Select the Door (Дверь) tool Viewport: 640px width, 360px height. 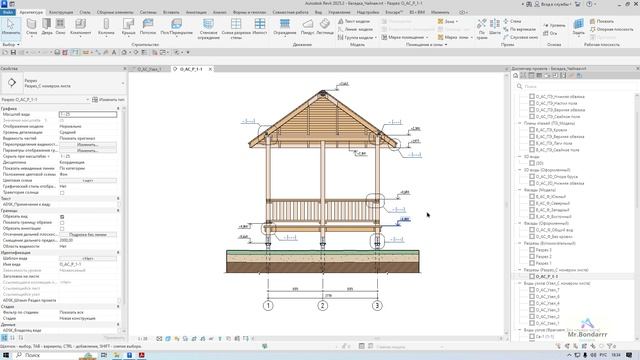pos(47,27)
